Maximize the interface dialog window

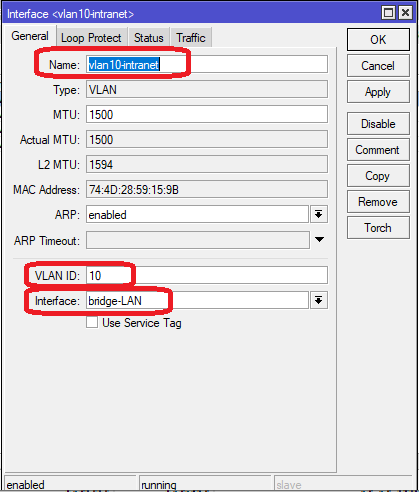[x=388, y=13]
